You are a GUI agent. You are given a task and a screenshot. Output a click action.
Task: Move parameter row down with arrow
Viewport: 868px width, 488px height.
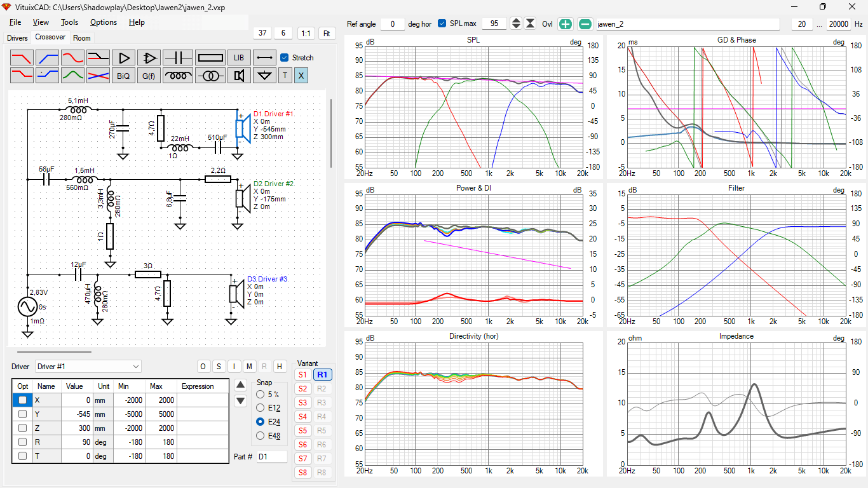click(x=240, y=401)
